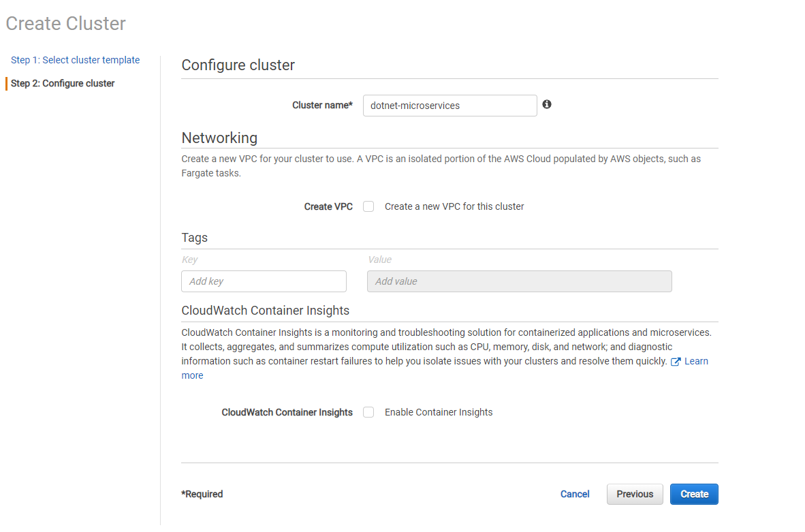Click the blue Create button
The width and height of the screenshot is (805, 532).
(694, 494)
